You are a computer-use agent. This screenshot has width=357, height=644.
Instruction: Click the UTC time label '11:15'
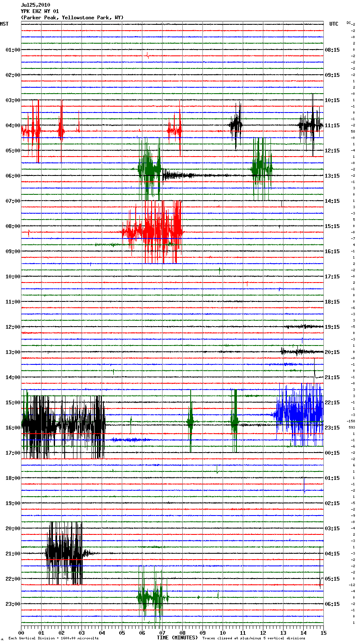(x=332, y=126)
